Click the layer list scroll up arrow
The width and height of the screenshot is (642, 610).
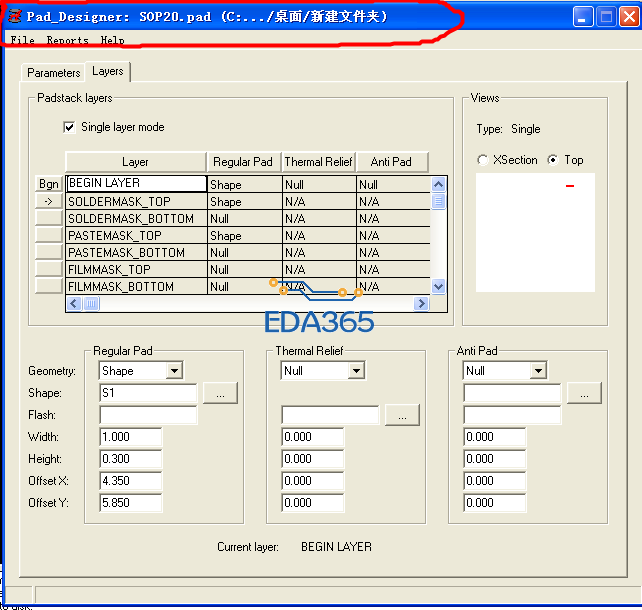[x=439, y=185]
